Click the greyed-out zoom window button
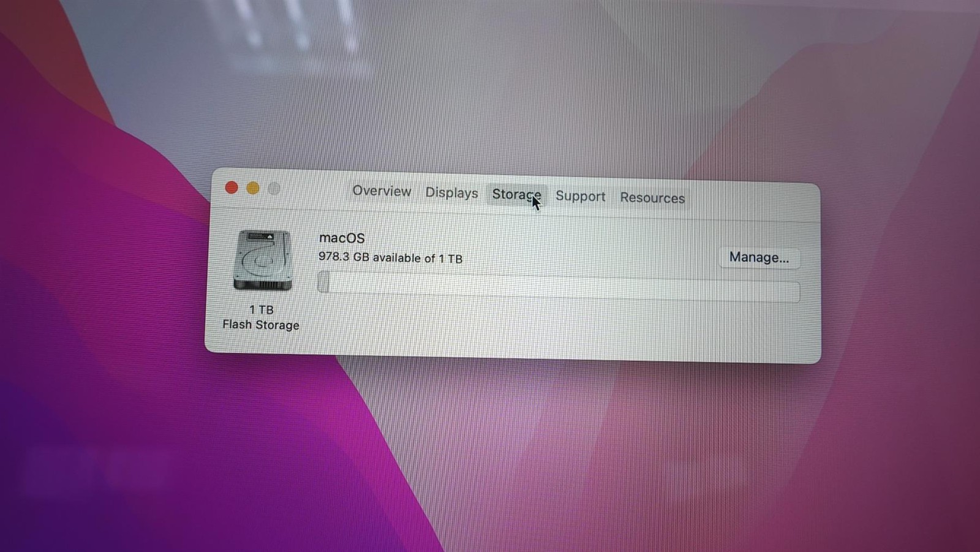The width and height of the screenshot is (980, 552). tap(274, 189)
